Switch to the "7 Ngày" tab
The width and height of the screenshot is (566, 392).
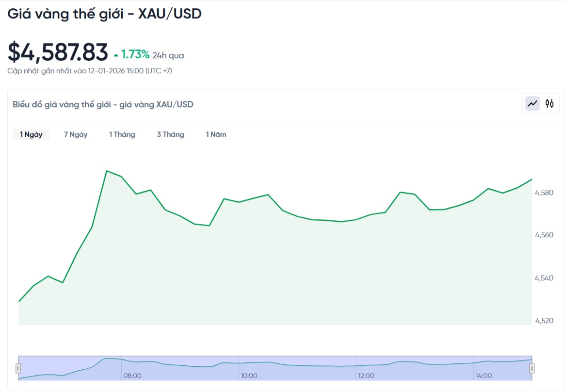[x=75, y=134]
